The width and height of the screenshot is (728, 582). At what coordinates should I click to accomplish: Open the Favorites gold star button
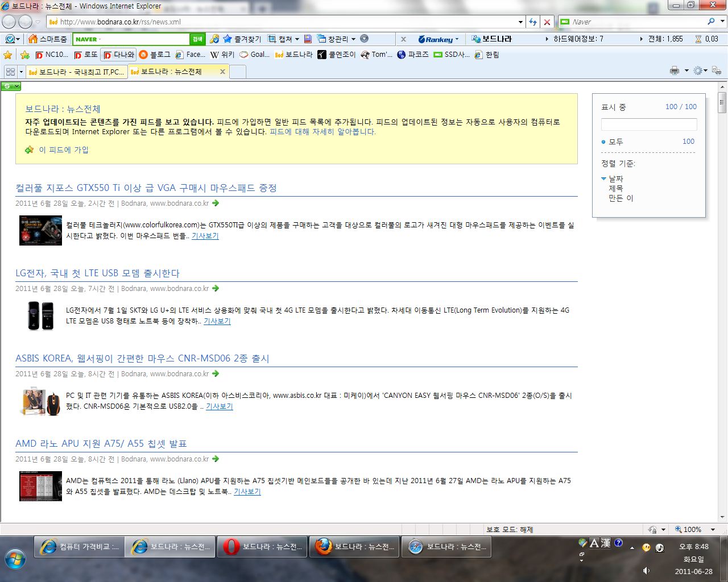click(x=8, y=55)
